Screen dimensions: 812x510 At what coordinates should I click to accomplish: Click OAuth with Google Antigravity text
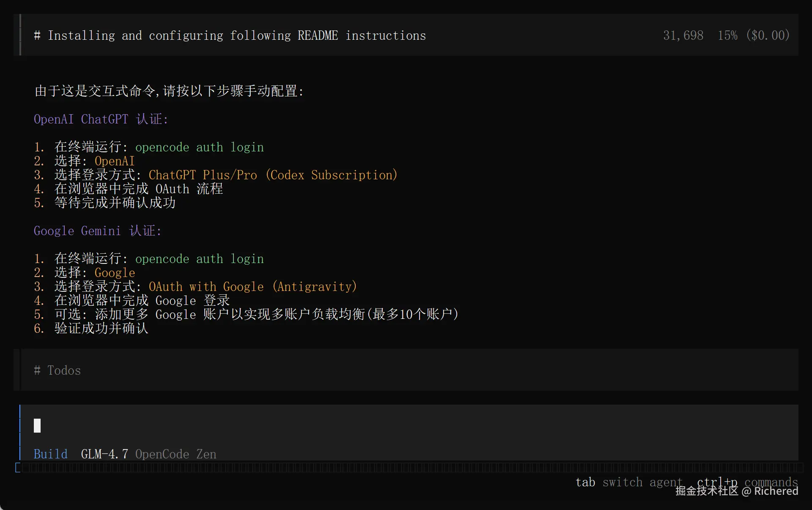tap(252, 287)
